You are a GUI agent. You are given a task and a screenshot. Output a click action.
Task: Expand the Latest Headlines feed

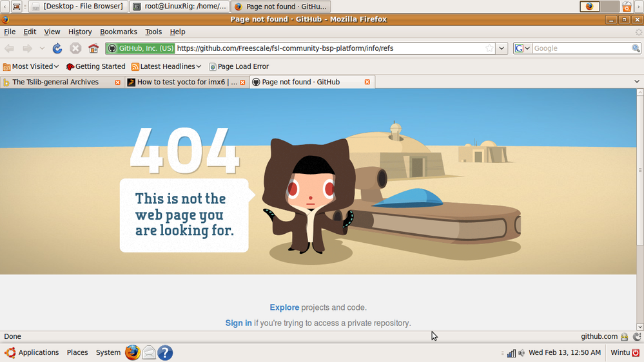pos(166,66)
